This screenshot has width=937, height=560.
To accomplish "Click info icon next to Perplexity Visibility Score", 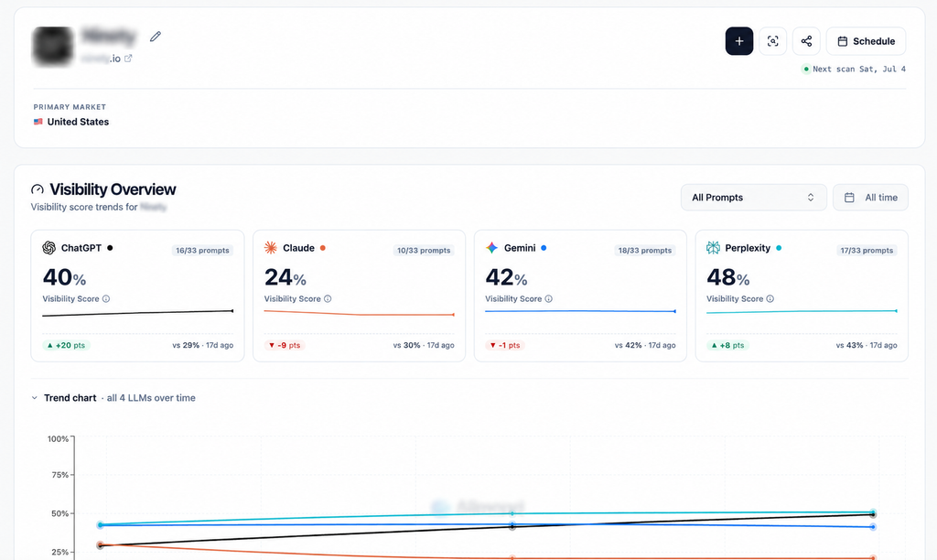I will pos(770,299).
